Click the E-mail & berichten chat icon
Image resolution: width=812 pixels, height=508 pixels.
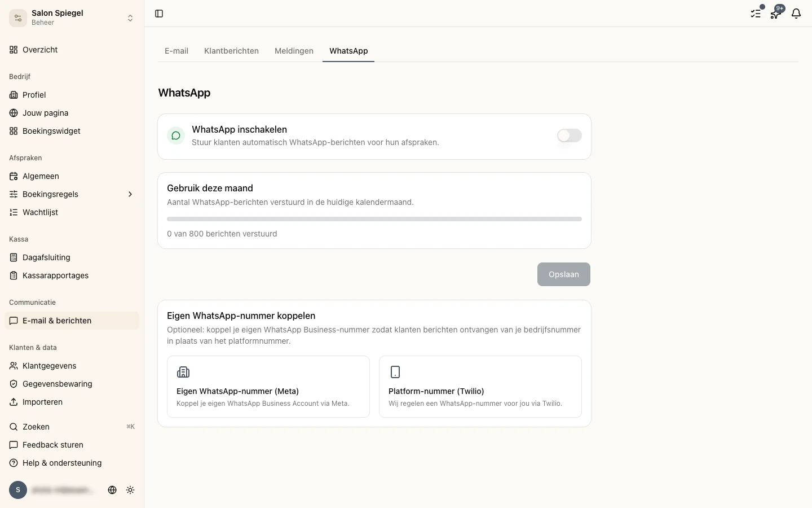pos(14,321)
